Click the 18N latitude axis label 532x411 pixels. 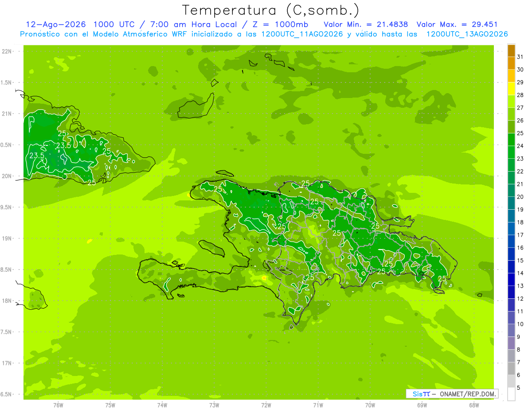(x=7, y=301)
